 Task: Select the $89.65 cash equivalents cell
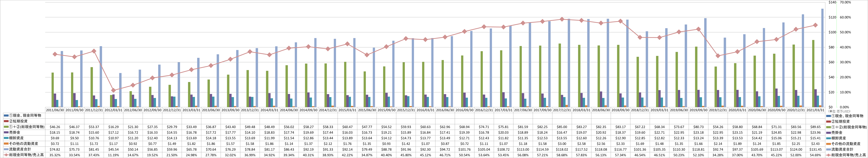point(815,127)
